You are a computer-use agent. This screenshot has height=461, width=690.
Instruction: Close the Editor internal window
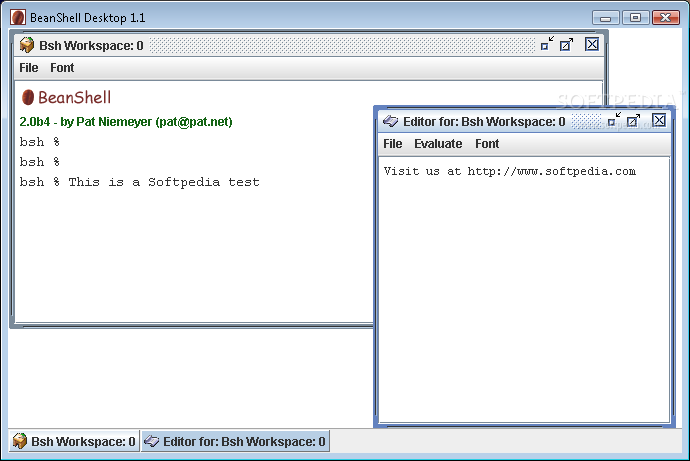pyautogui.click(x=659, y=120)
